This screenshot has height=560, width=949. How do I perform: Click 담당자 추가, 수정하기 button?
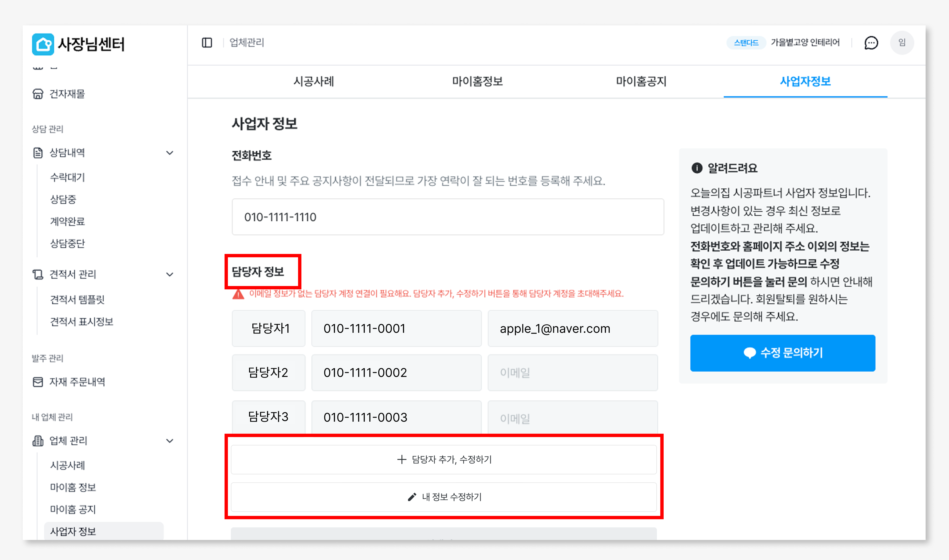click(x=444, y=459)
